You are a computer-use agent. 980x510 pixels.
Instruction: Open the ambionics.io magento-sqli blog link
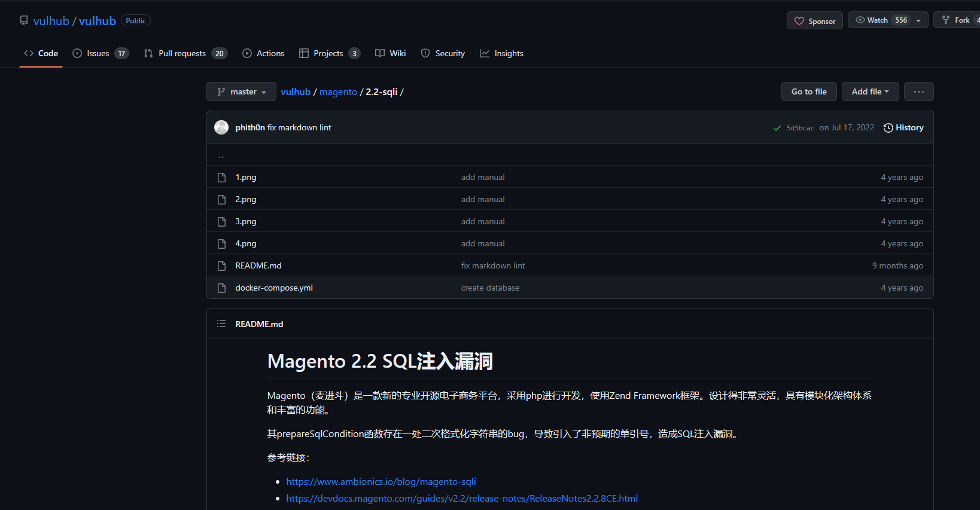[x=381, y=482]
